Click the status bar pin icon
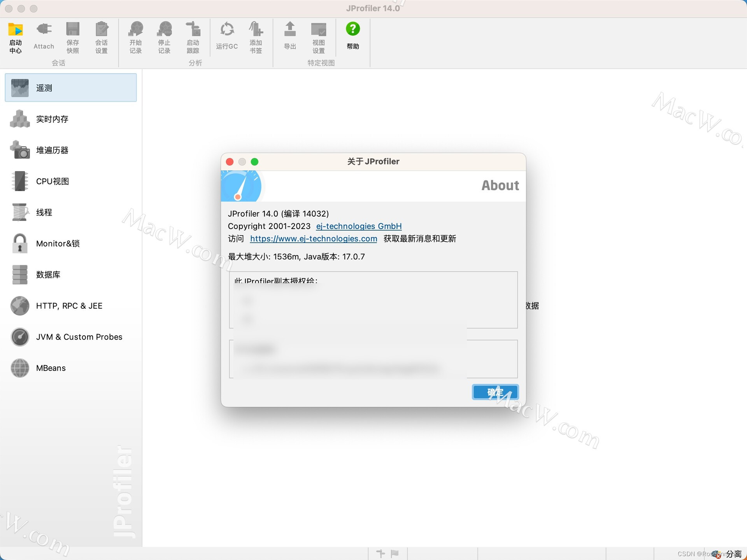 [x=381, y=553]
